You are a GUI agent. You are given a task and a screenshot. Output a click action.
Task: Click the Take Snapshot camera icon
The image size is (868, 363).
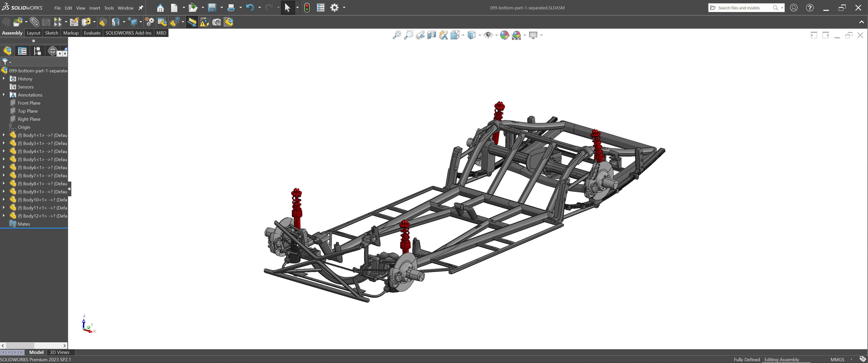pos(217,22)
